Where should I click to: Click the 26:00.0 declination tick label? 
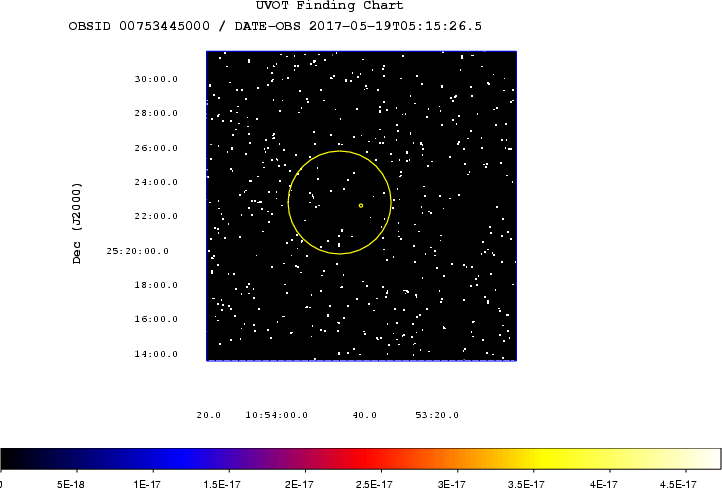pos(156,148)
